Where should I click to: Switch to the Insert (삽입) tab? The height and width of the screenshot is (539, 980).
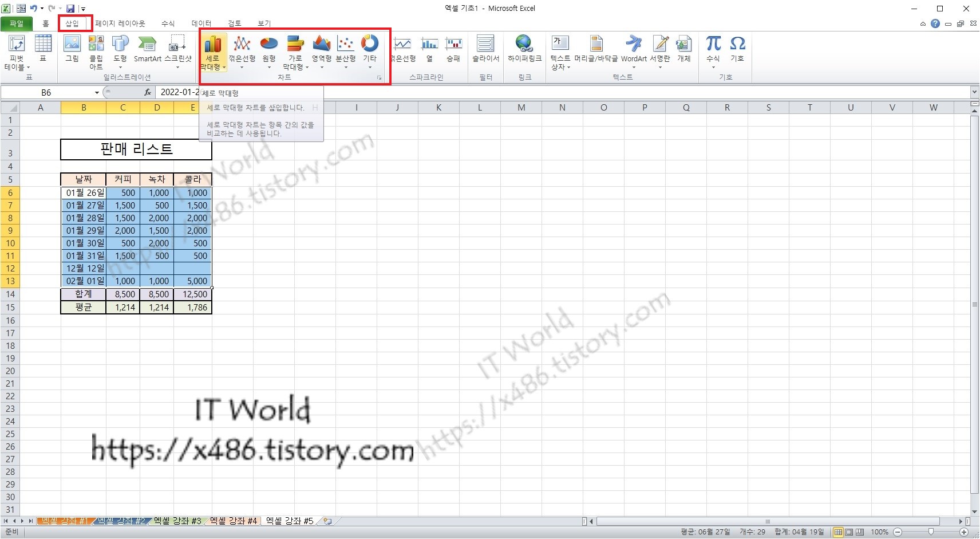[72, 23]
